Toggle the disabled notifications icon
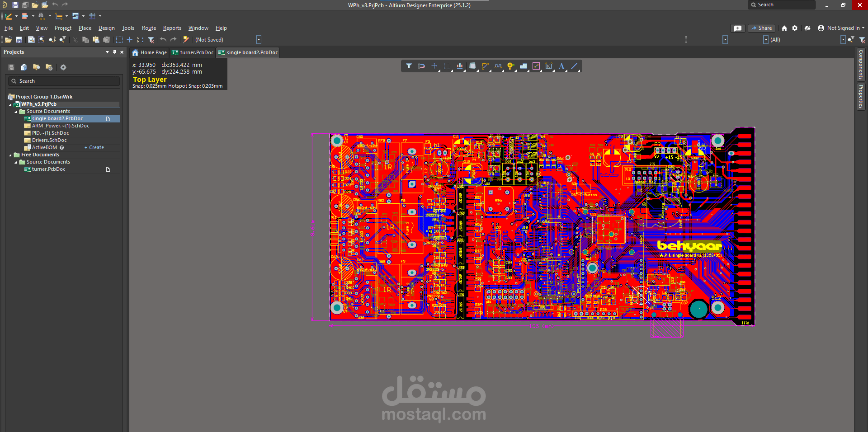 [807, 28]
